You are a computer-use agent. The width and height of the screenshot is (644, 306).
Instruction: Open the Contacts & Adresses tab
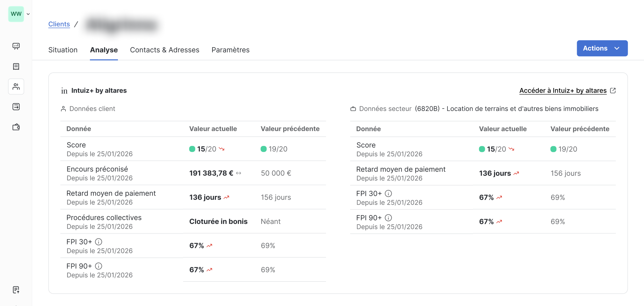(164, 50)
